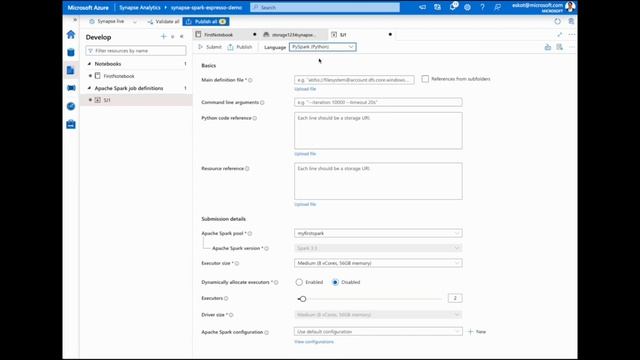Click Publish in job toolbar
Image resolution: width=640 pixels, height=360 pixels.
pyautogui.click(x=240, y=47)
